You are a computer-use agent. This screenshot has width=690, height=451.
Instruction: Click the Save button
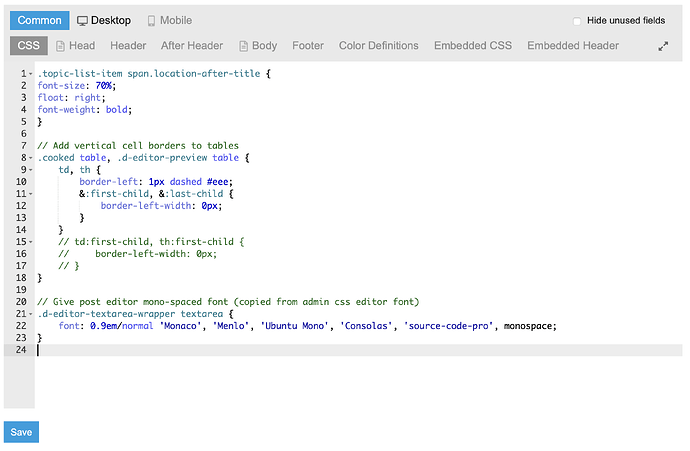(x=21, y=432)
